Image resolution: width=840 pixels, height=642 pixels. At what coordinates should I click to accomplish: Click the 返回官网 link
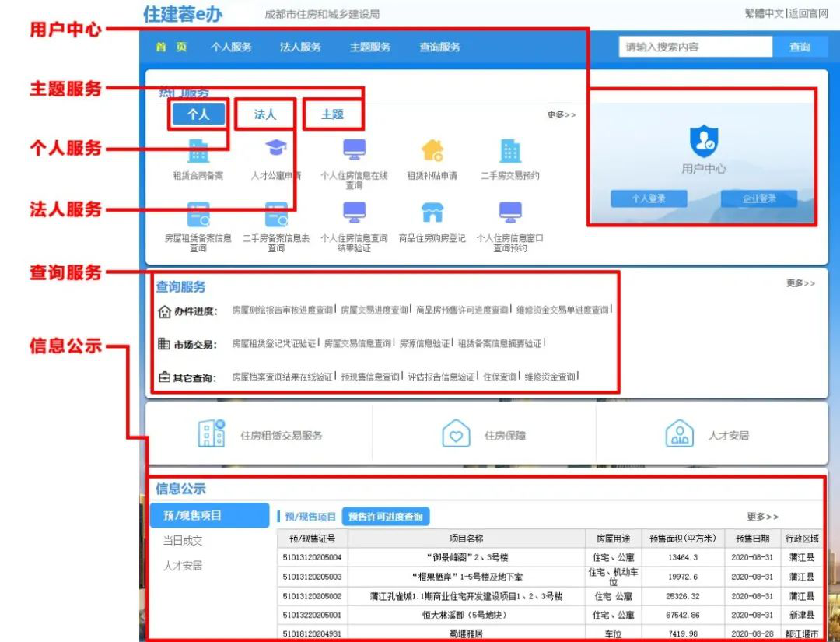click(808, 13)
